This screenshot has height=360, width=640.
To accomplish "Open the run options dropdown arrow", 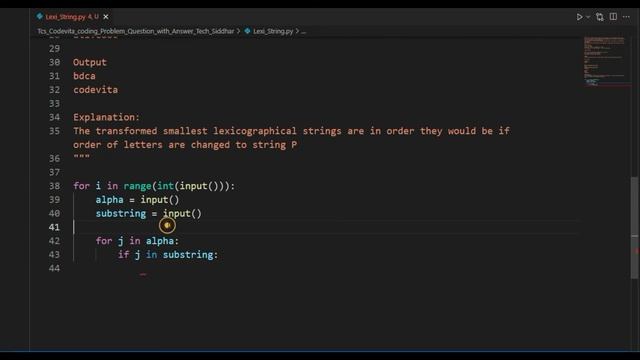I will click(588, 17).
